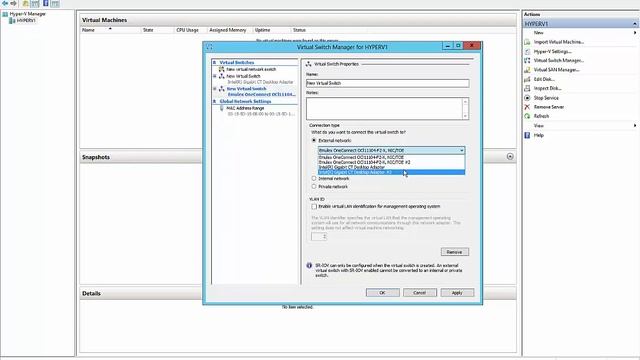
Task: Click the red Remove Server icon
Action: pos(527,107)
